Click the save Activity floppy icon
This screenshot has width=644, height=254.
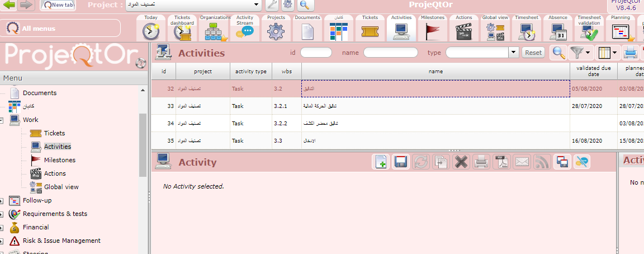pyautogui.click(x=400, y=162)
